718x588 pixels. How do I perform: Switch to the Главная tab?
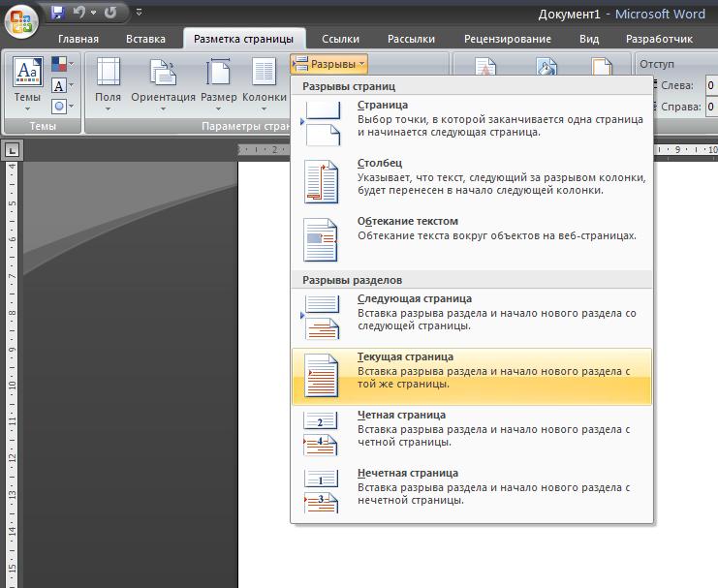pyautogui.click(x=78, y=40)
